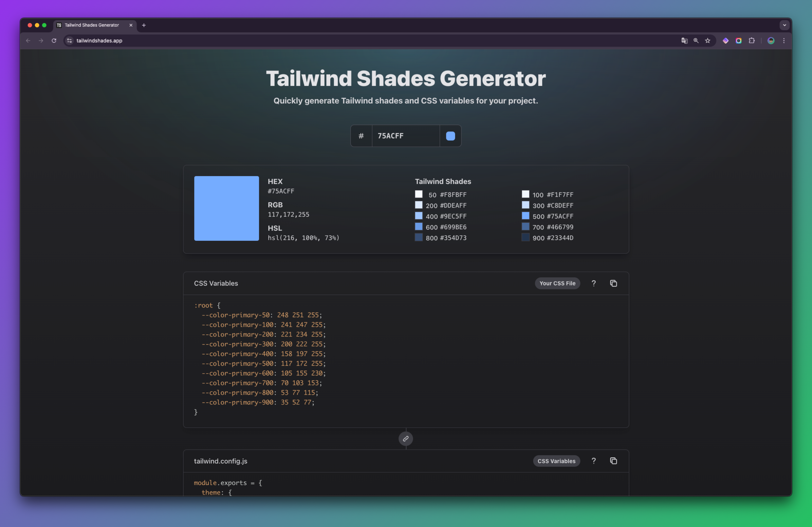Reload the tailwindshades.app page
812x527 pixels.
coord(54,41)
